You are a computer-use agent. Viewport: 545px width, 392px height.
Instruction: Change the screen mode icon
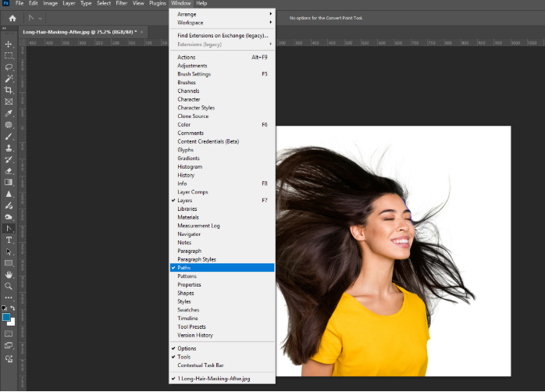tap(9, 345)
